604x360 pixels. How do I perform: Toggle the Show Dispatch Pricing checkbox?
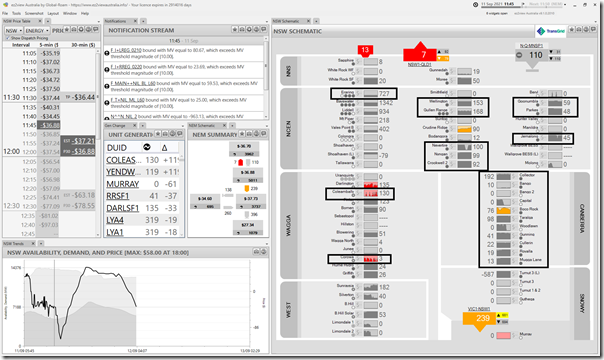tap(7, 38)
